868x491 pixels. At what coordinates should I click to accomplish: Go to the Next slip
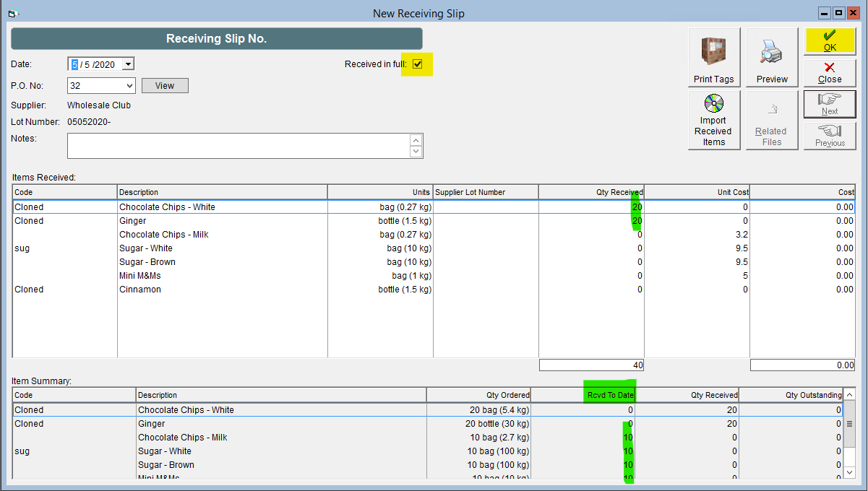tap(830, 105)
